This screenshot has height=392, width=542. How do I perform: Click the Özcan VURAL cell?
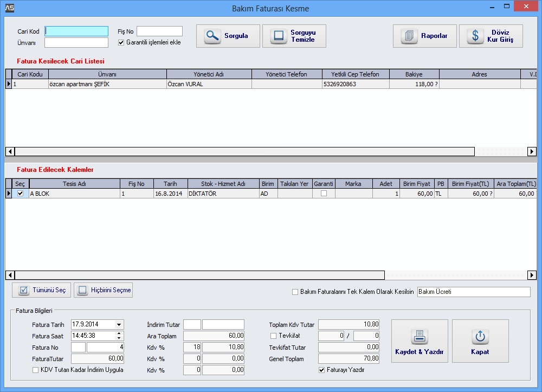209,84
